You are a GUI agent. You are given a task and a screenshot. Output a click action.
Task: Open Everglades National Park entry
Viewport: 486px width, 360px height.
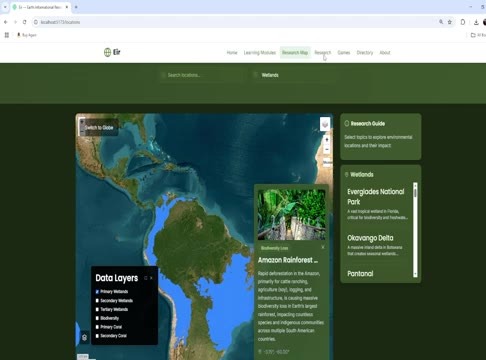[x=378, y=204]
